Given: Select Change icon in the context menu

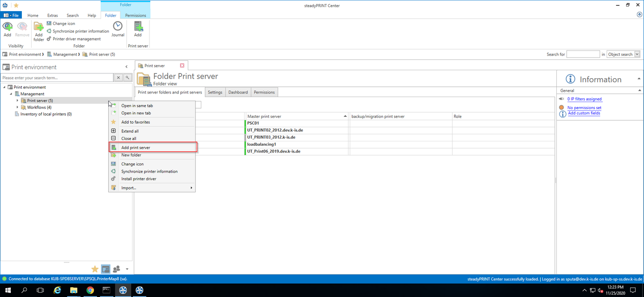Looking at the screenshot, I should 152,164.
